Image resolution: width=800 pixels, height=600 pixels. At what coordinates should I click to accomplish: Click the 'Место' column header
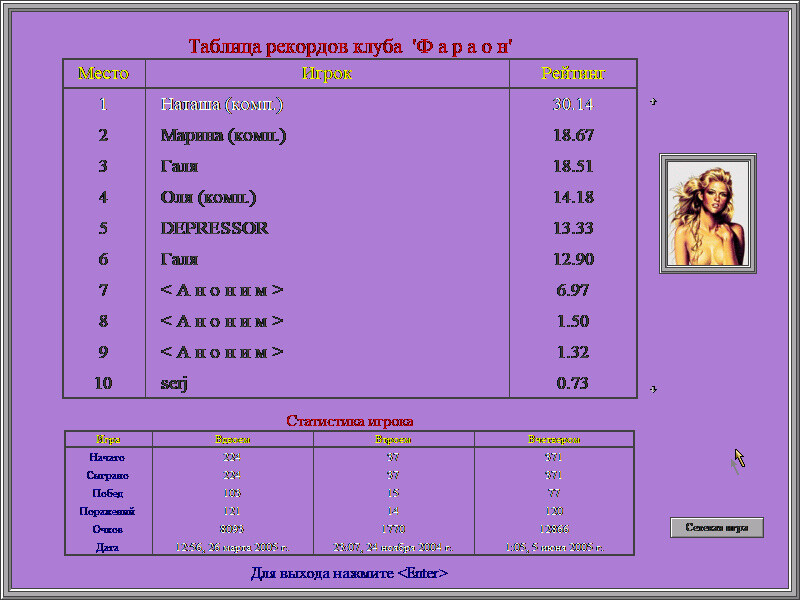(x=104, y=73)
